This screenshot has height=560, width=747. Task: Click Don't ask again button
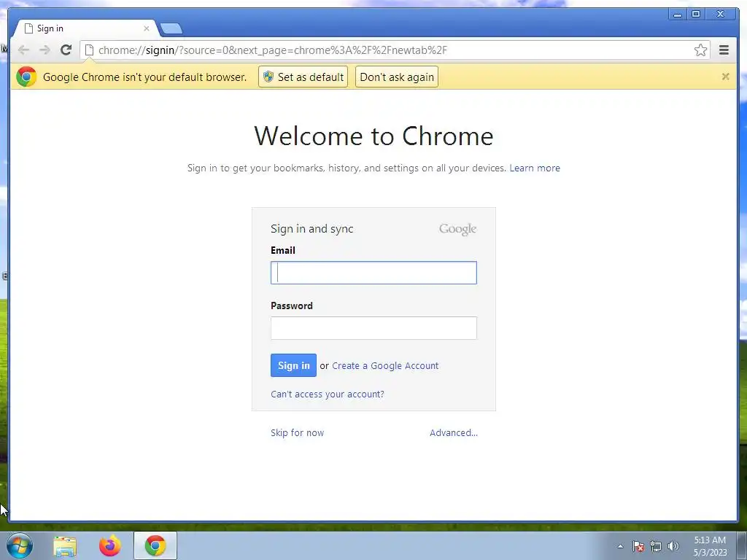397,77
